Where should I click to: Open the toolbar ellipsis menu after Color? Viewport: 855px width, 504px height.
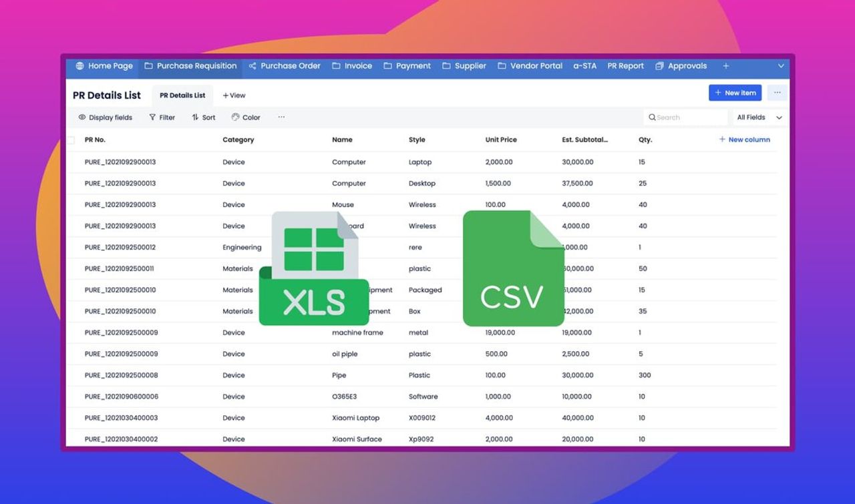click(281, 117)
